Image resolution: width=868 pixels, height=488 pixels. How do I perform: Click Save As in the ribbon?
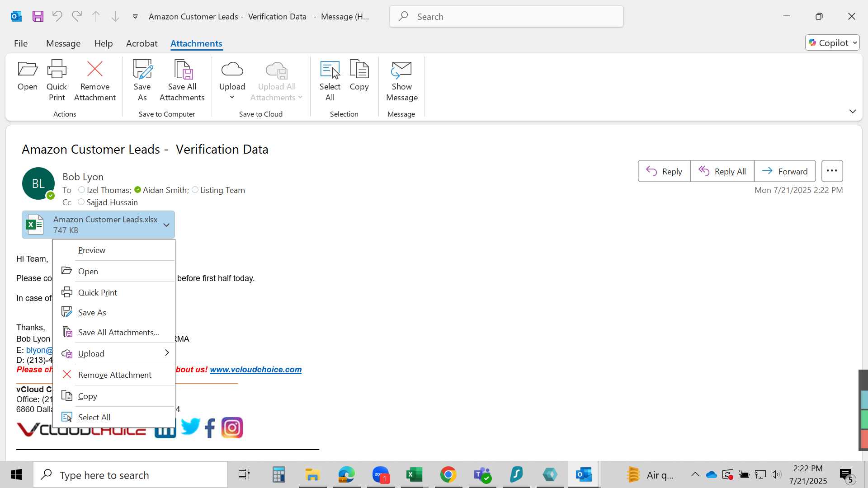[x=142, y=80]
